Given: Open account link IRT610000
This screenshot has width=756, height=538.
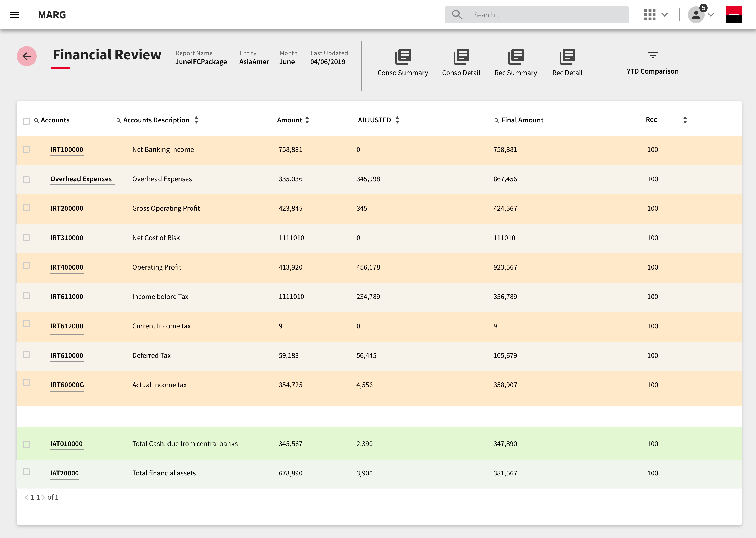Looking at the screenshot, I should [67, 356].
